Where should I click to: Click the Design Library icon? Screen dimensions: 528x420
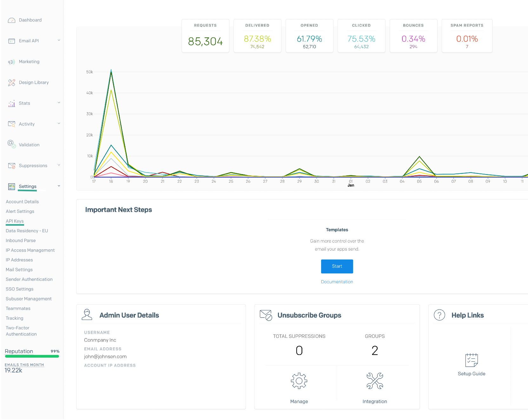point(12,82)
